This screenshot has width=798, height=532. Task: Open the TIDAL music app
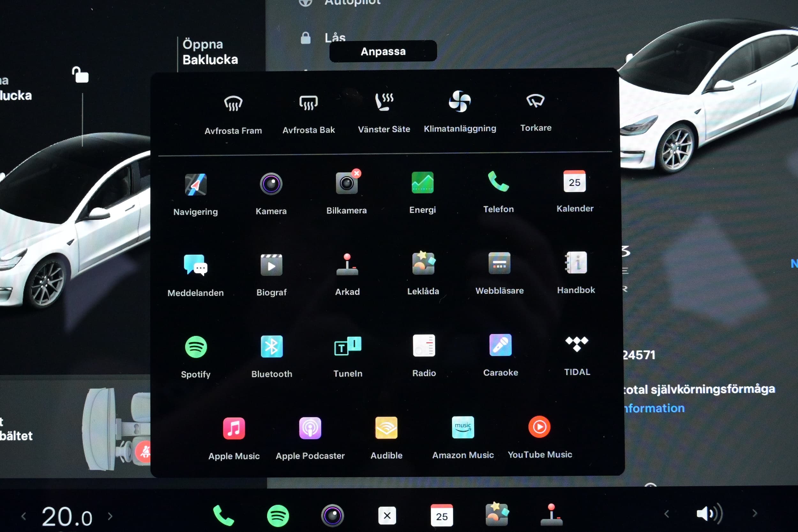pos(576,344)
